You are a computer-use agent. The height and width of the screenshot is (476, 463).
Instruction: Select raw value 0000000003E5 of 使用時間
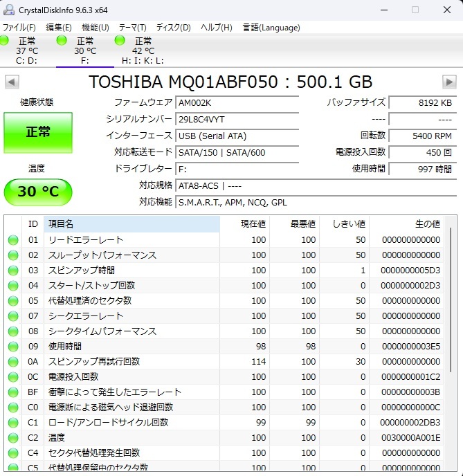411,347
